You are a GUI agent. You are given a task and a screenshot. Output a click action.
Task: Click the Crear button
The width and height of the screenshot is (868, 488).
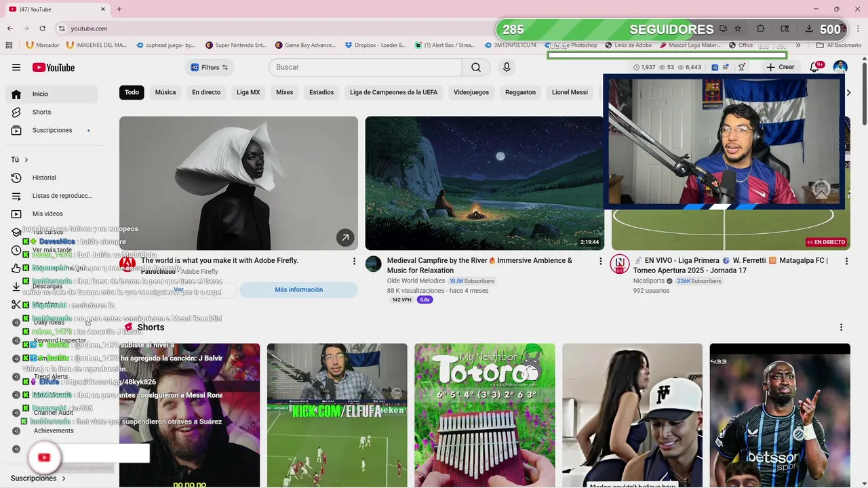[780, 67]
